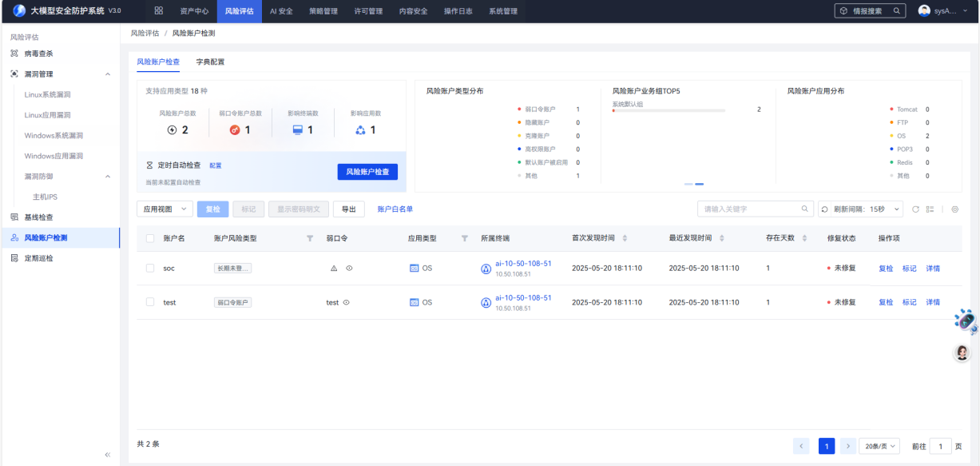Open the table column settings gear icon
The height and width of the screenshot is (466, 980).
(x=954, y=209)
